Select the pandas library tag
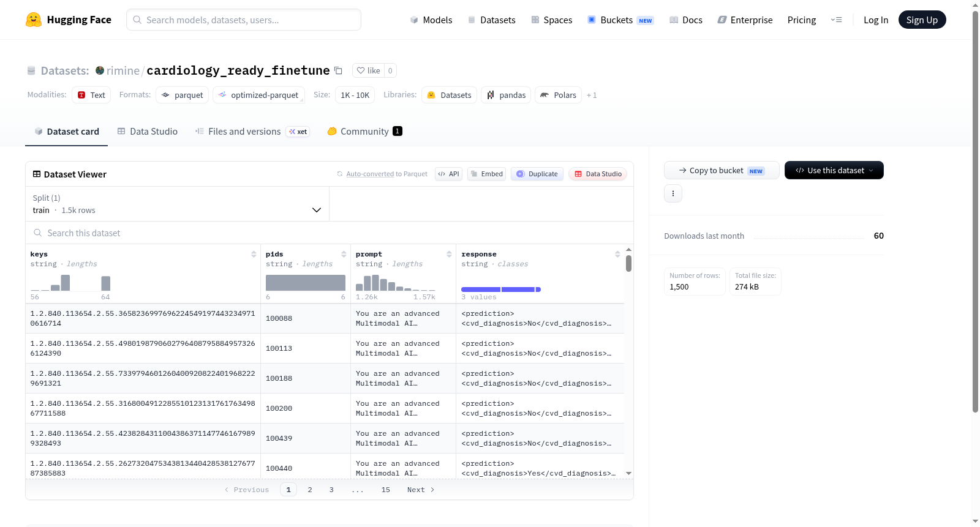 point(506,95)
